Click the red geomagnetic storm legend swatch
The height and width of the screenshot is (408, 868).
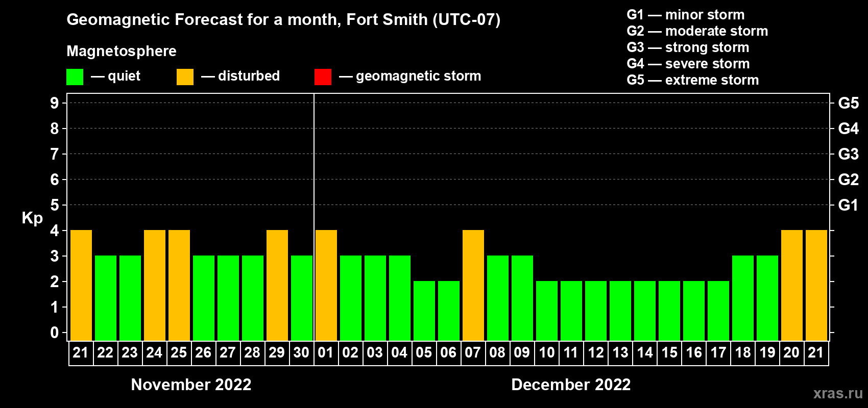323,77
